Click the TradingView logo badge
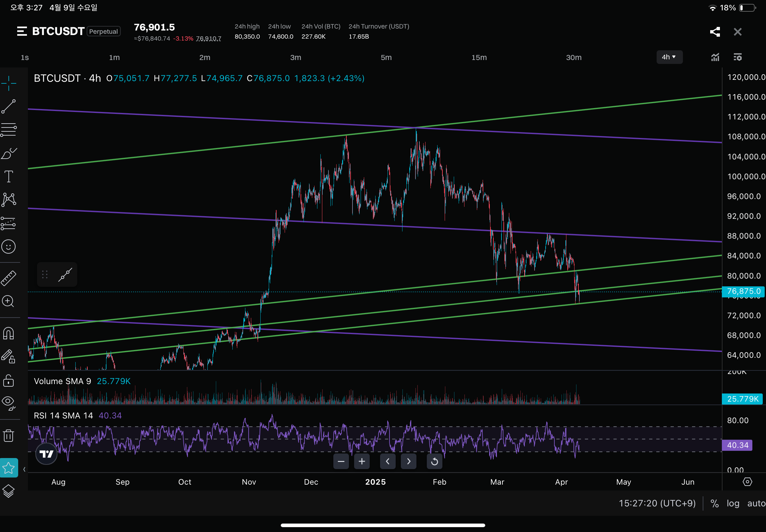This screenshot has height=532, width=766. coord(46,454)
